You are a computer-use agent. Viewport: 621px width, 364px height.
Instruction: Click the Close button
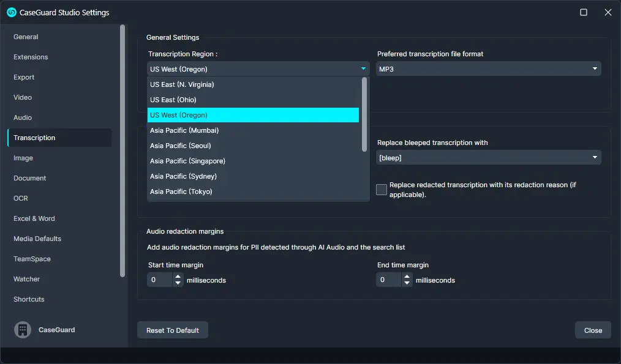click(593, 330)
